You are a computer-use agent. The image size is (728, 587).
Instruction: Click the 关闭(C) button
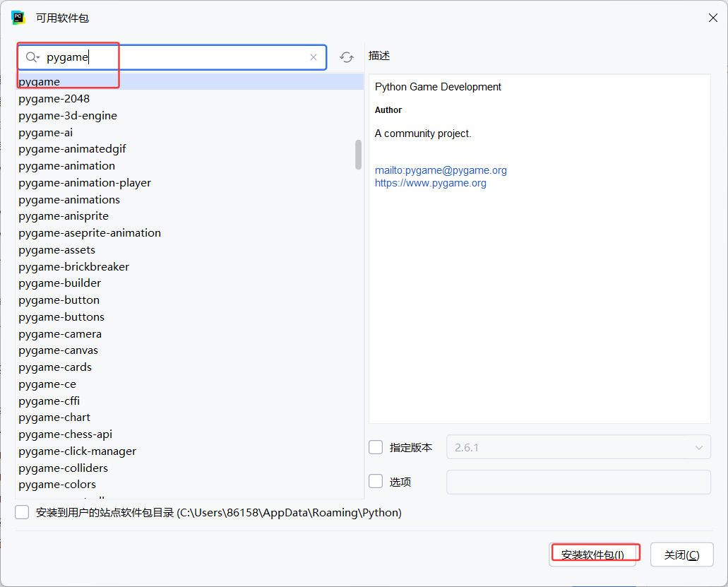coord(681,555)
